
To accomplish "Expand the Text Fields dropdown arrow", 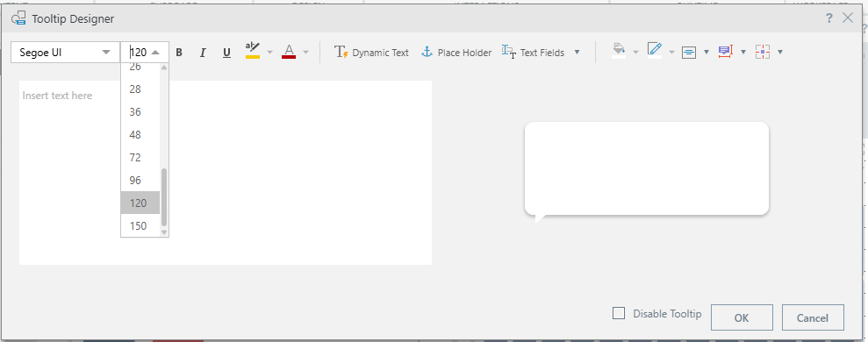I will coord(577,53).
